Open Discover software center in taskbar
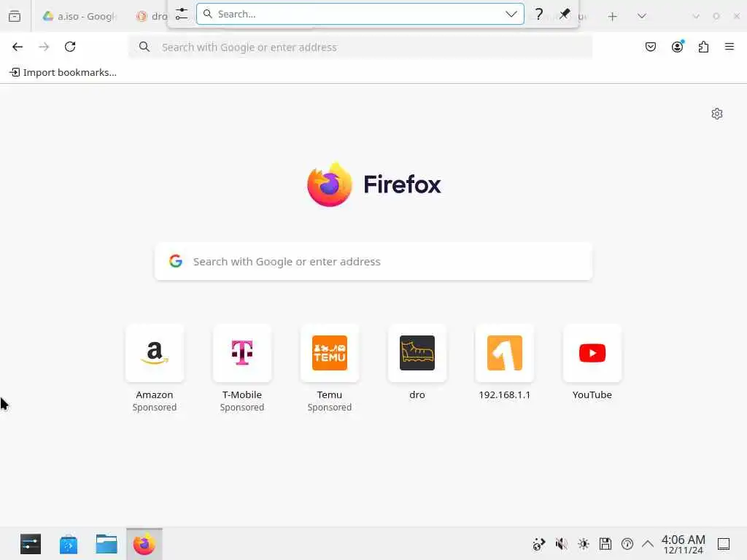Image resolution: width=747 pixels, height=560 pixels. click(x=68, y=544)
